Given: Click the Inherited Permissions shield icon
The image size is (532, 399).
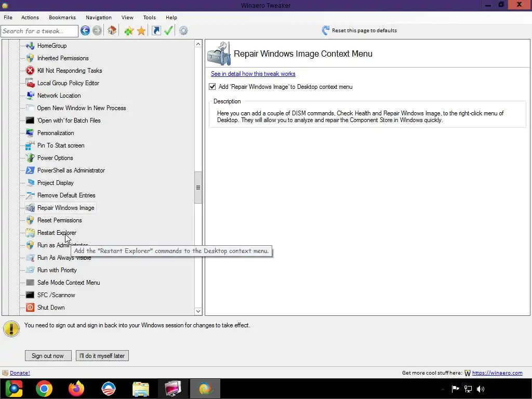Looking at the screenshot, I should point(30,58).
